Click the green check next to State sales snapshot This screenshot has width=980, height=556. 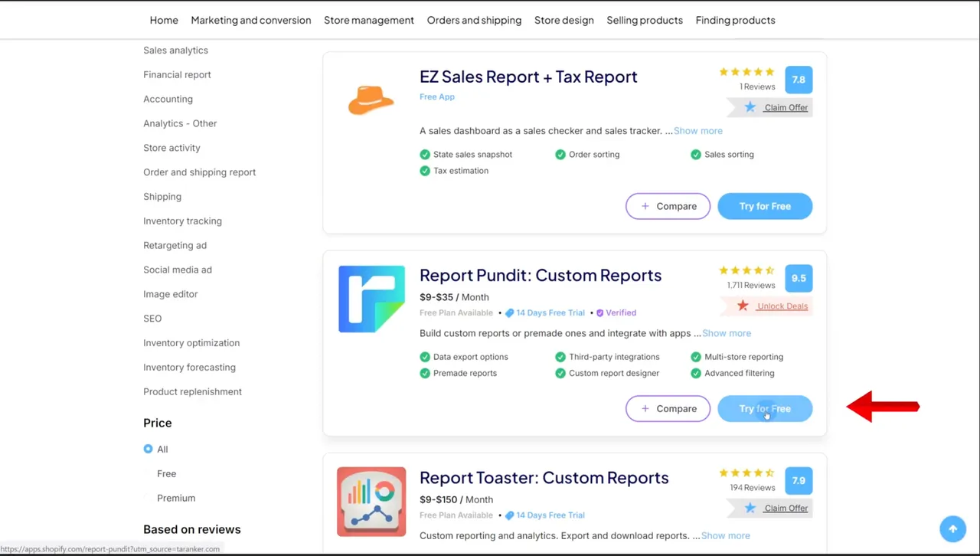coord(425,155)
